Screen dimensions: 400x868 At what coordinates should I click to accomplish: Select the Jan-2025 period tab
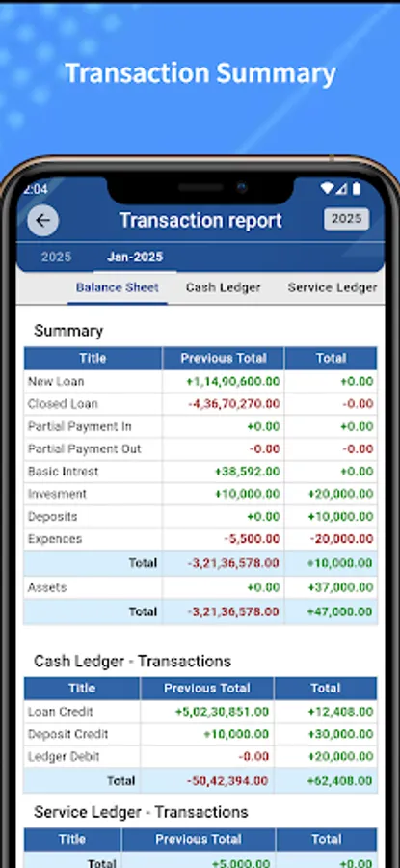click(135, 257)
